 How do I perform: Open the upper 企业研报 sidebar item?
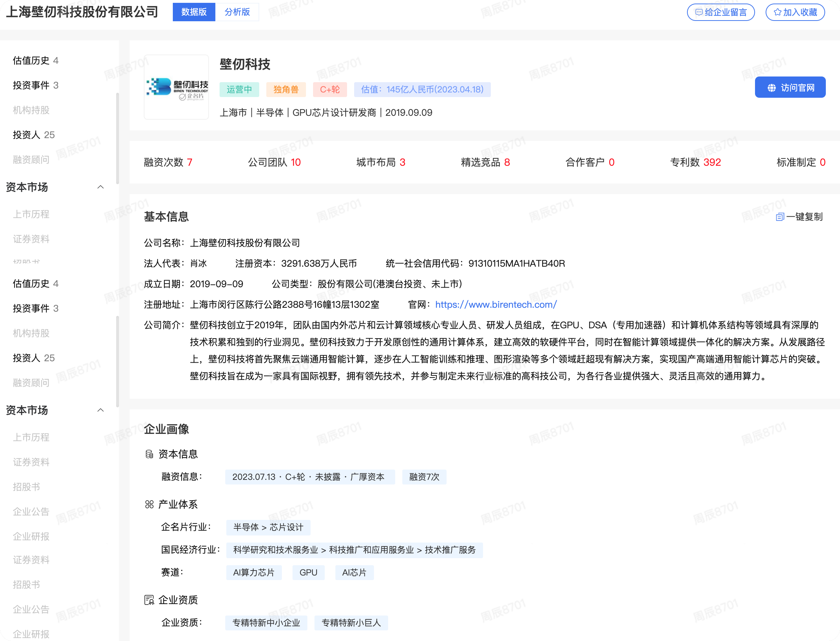[x=31, y=537]
